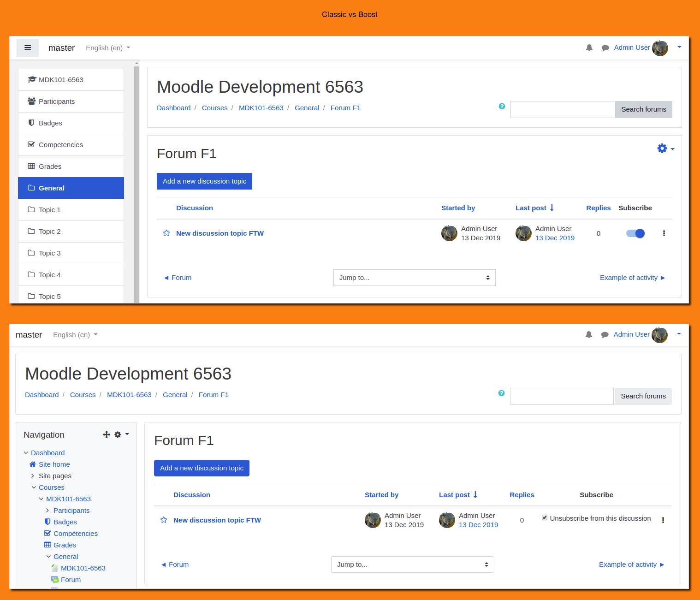The width and height of the screenshot is (700, 600).
Task: Click Add a new discussion topic in Boost
Action: [x=204, y=181]
